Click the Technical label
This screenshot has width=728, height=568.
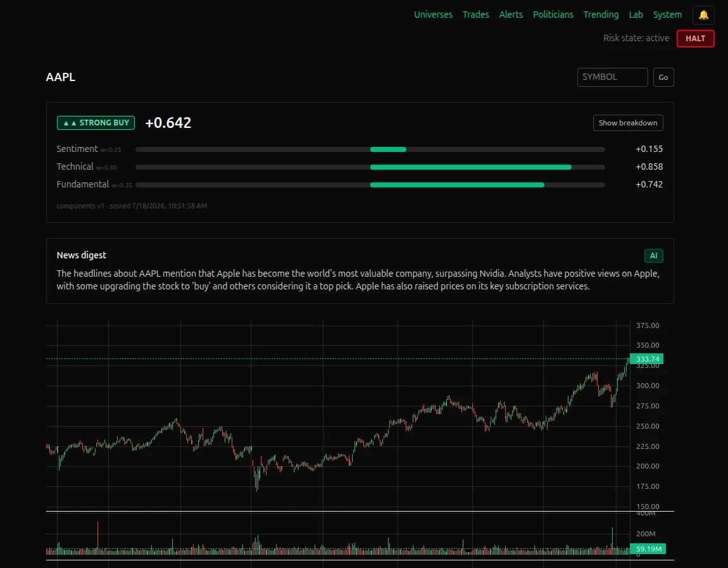coord(75,167)
